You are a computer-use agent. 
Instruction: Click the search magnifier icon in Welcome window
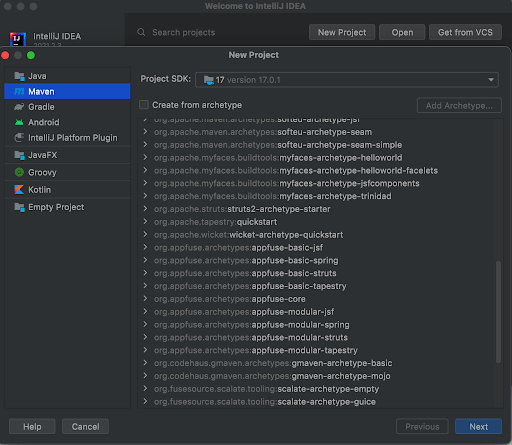point(141,32)
